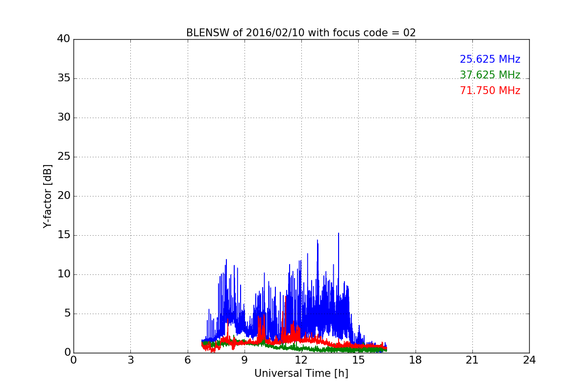Click the x-axis tick label '18'
588x392 pixels.
(415, 360)
